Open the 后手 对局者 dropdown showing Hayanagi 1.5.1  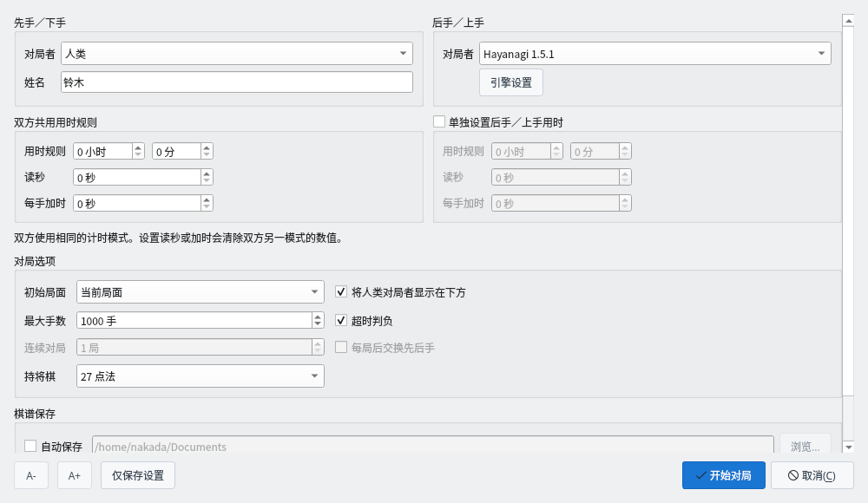pyautogui.click(x=654, y=54)
